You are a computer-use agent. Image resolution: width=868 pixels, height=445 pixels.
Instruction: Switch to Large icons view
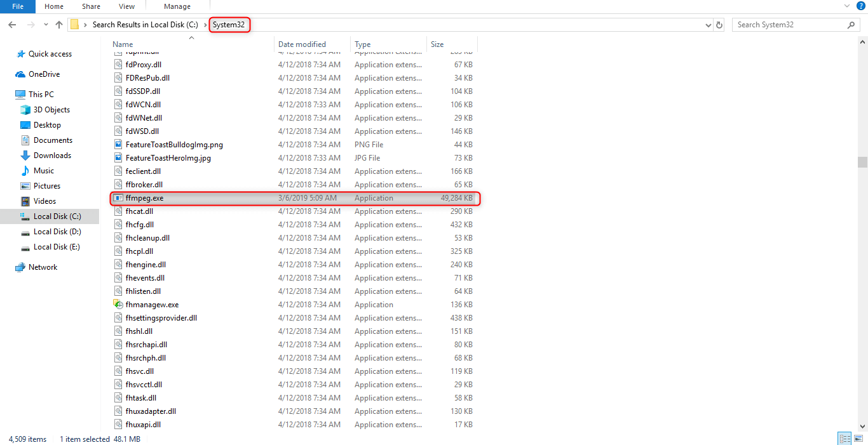click(858, 439)
